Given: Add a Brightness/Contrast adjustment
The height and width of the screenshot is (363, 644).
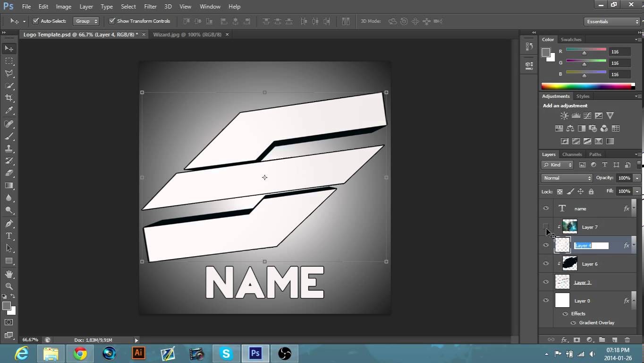Looking at the screenshot, I should pyautogui.click(x=564, y=115).
